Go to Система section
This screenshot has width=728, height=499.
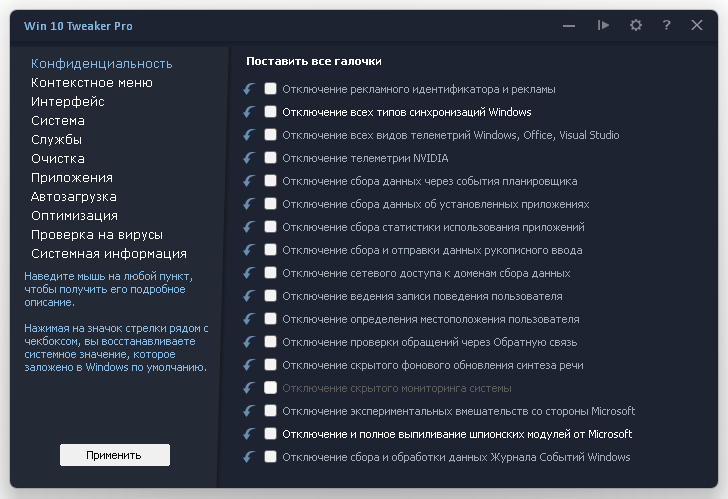(58, 121)
